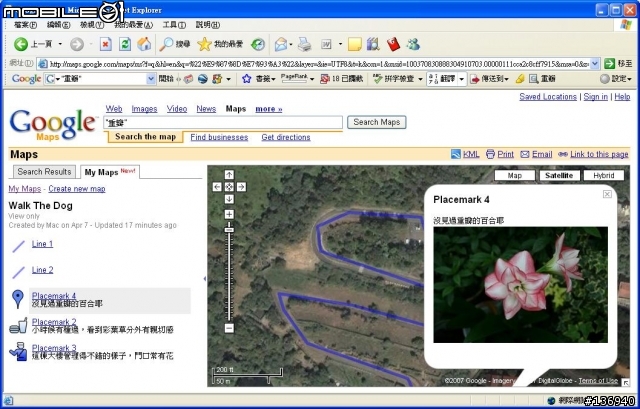Switch map view to Satellite mode

coord(559,176)
